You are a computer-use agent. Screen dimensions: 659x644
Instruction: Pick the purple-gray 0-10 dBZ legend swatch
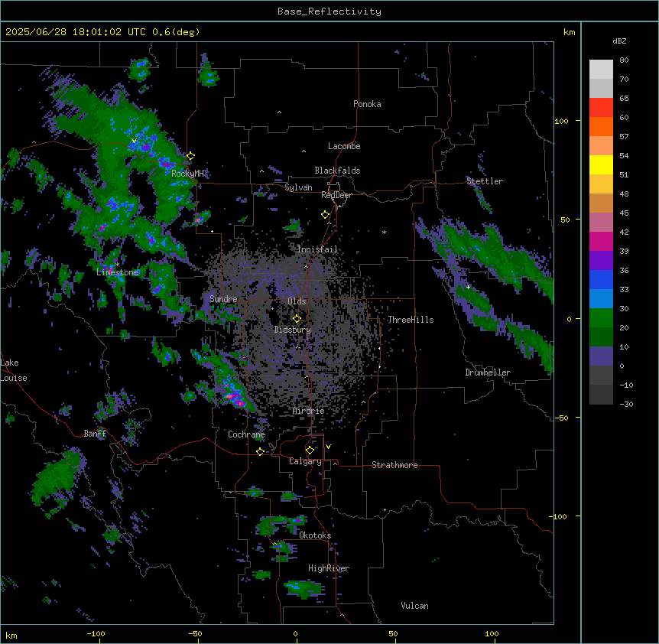coord(601,356)
